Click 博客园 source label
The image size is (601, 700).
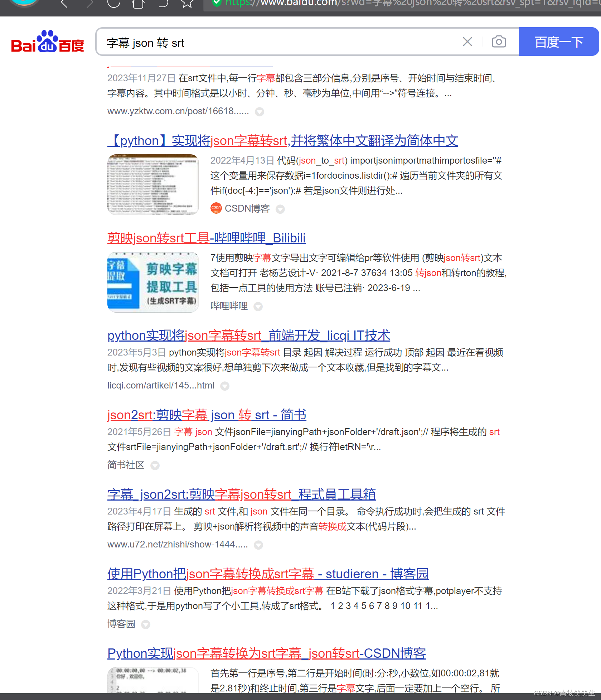click(x=121, y=624)
